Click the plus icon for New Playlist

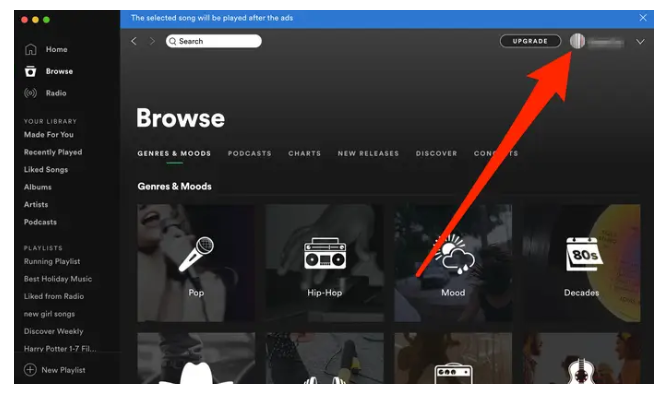click(30, 370)
